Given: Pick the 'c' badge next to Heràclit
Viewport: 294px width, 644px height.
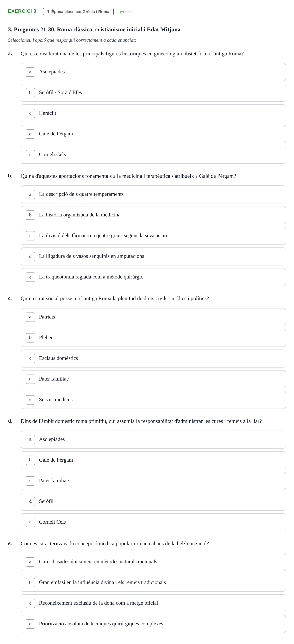Looking at the screenshot, I should coord(30,114).
